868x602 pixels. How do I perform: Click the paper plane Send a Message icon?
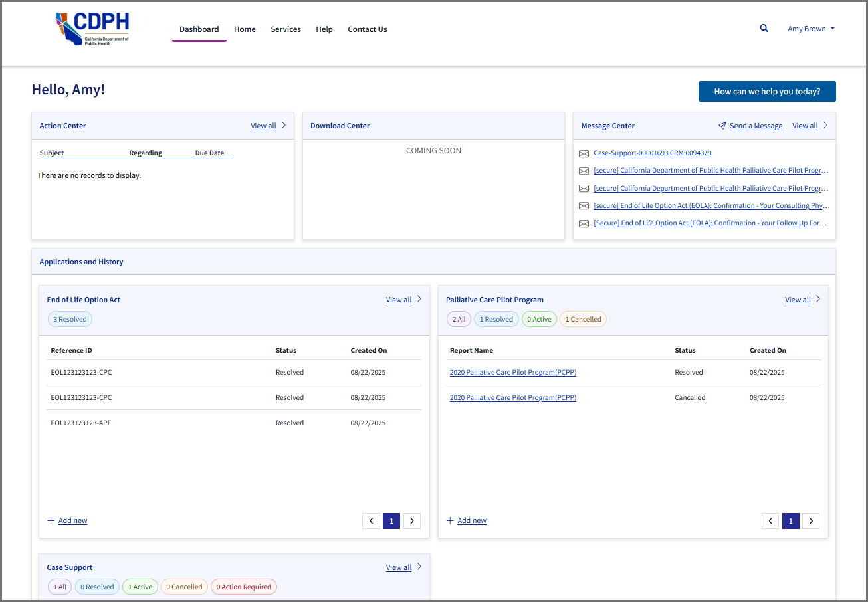[722, 126]
